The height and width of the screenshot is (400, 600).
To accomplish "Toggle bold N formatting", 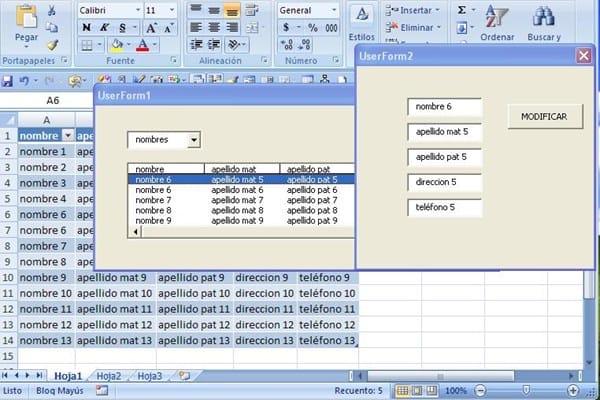I will (x=86, y=28).
